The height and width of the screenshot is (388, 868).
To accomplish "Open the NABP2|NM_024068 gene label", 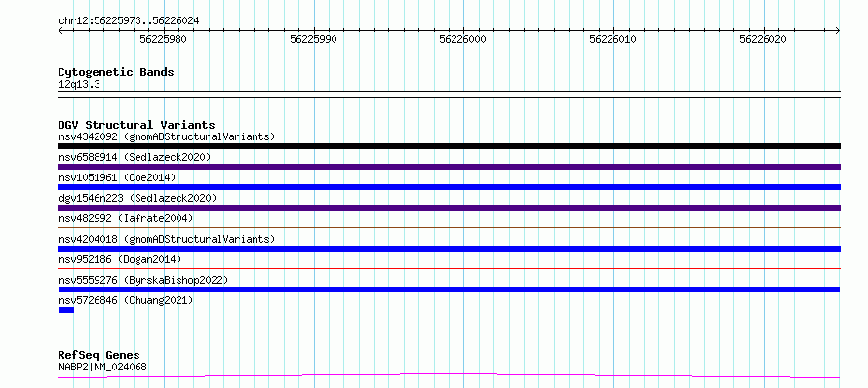I will [102, 367].
